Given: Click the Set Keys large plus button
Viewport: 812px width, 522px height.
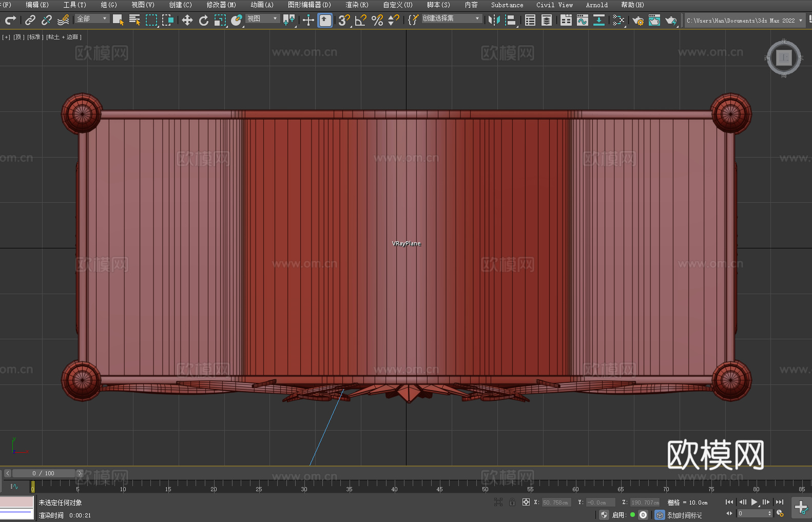Looking at the screenshot, I should tap(801, 508).
